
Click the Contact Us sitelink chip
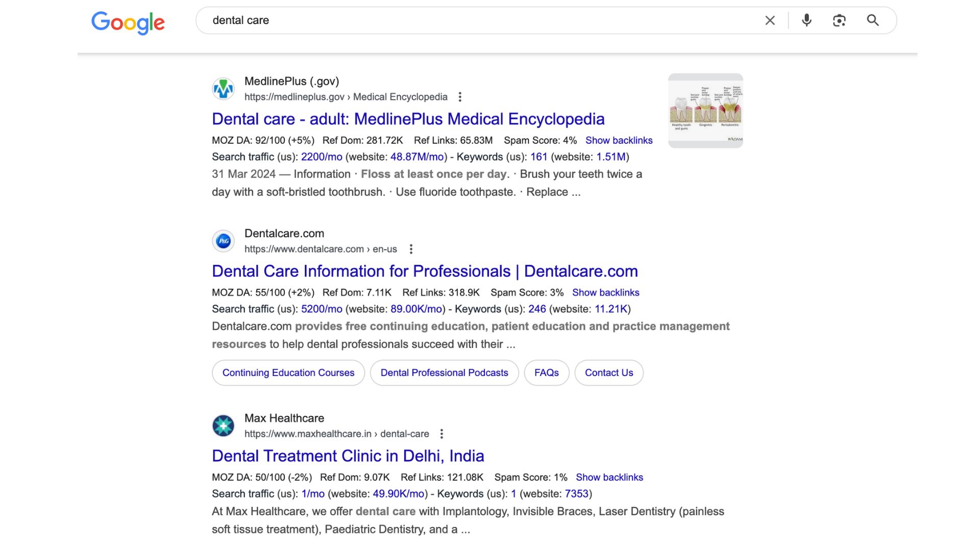click(x=609, y=372)
